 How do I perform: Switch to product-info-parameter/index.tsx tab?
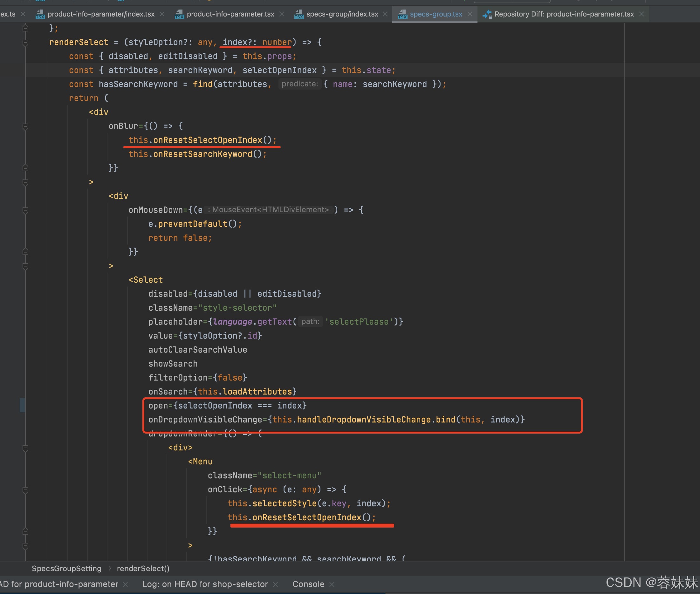pyautogui.click(x=101, y=14)
